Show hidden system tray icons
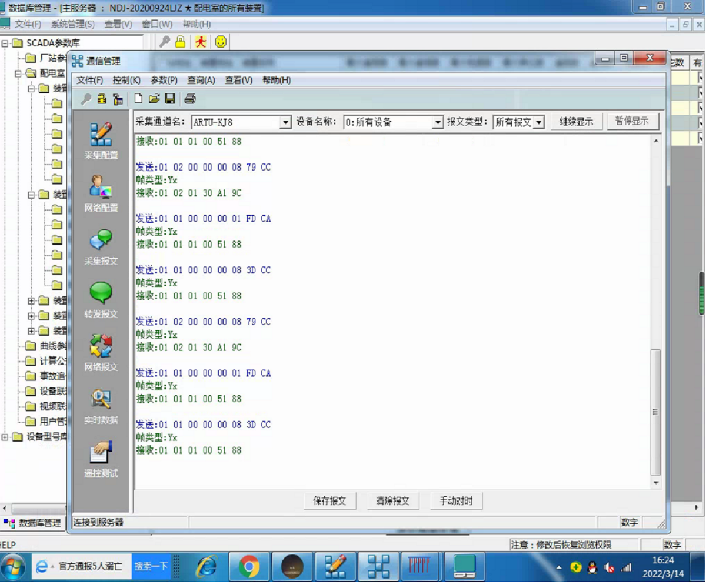706x588 pixels. 559,567
